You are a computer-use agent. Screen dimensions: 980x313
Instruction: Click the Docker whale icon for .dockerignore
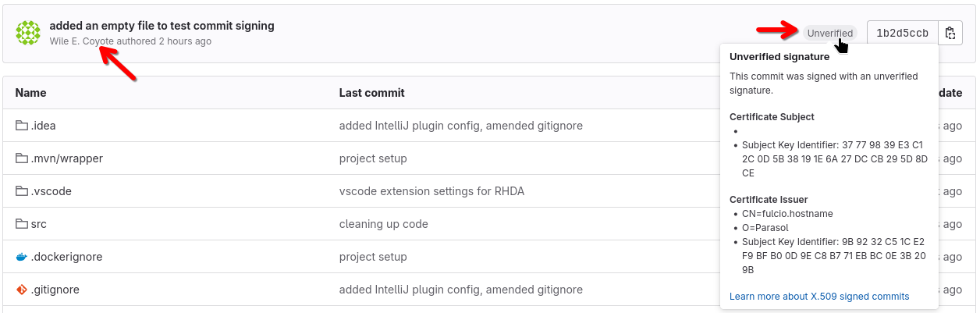click(x=22, y=257)
